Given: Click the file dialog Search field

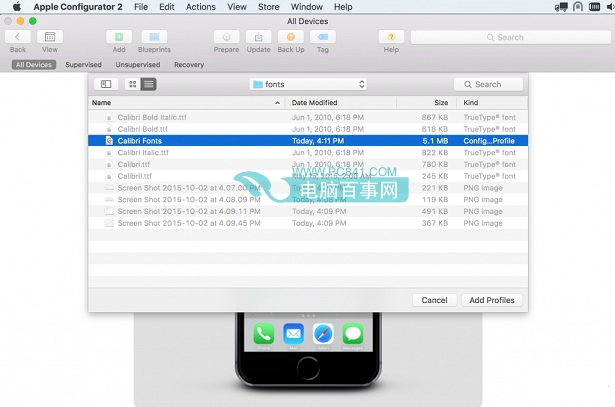Looking at the screenshot, I should click(x=488, y=84).
